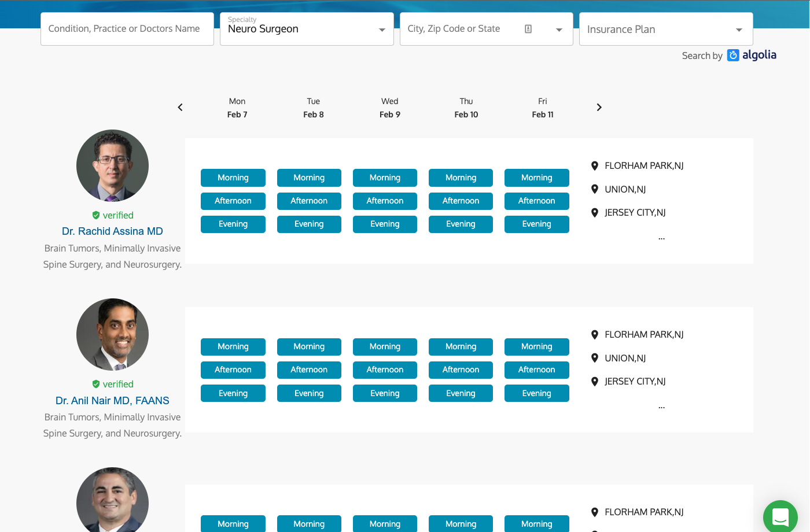Screen dimensions: 810x532
Task: Select Wednesday Morning for the third doctor
Action: [385, 523]
